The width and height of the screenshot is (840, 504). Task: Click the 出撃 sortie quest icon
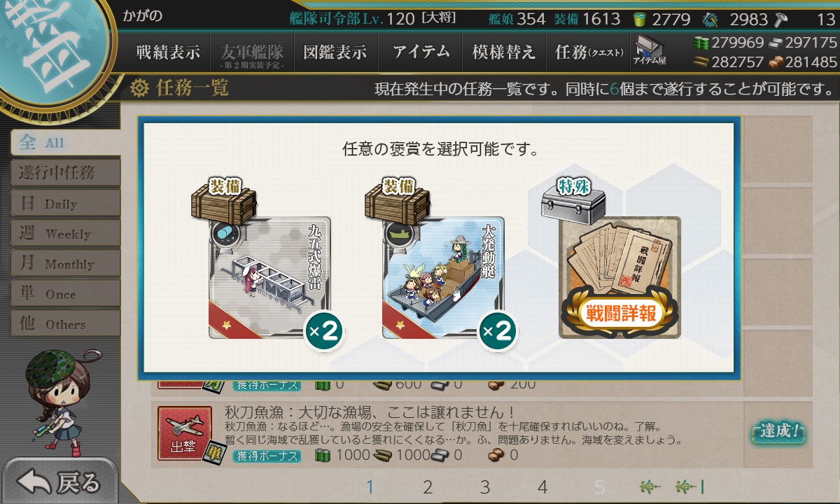point(185,434)
